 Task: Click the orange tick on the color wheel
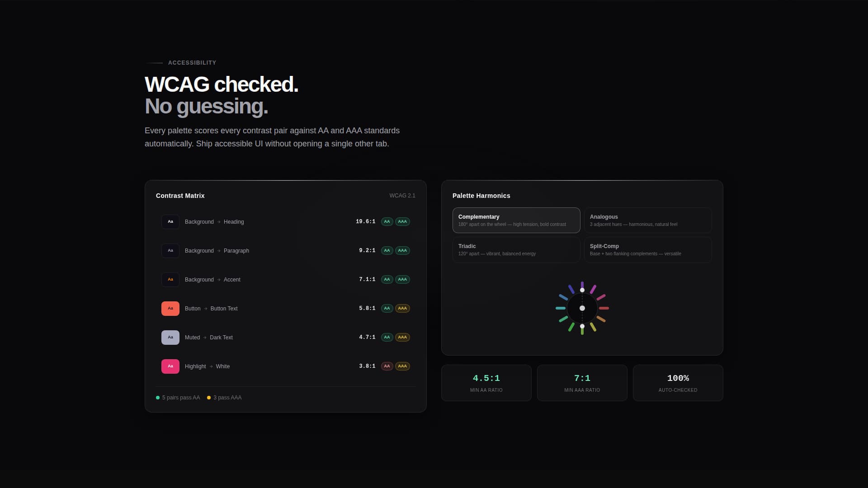[601, 319]
